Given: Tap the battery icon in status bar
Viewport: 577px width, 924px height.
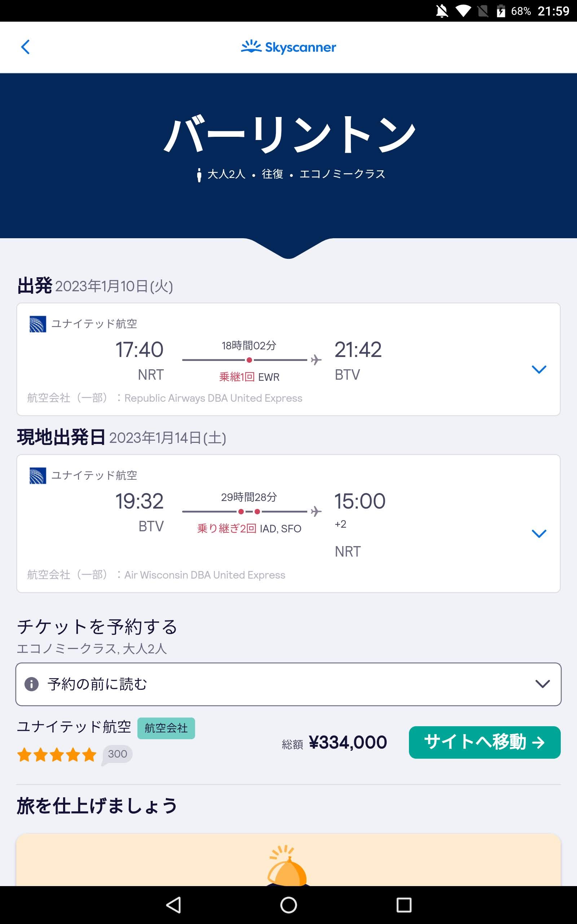Looking at the screenshot, I should 501,11.
